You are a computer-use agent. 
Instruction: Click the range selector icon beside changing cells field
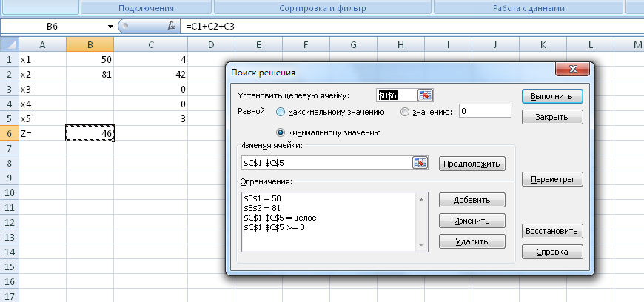420,163
